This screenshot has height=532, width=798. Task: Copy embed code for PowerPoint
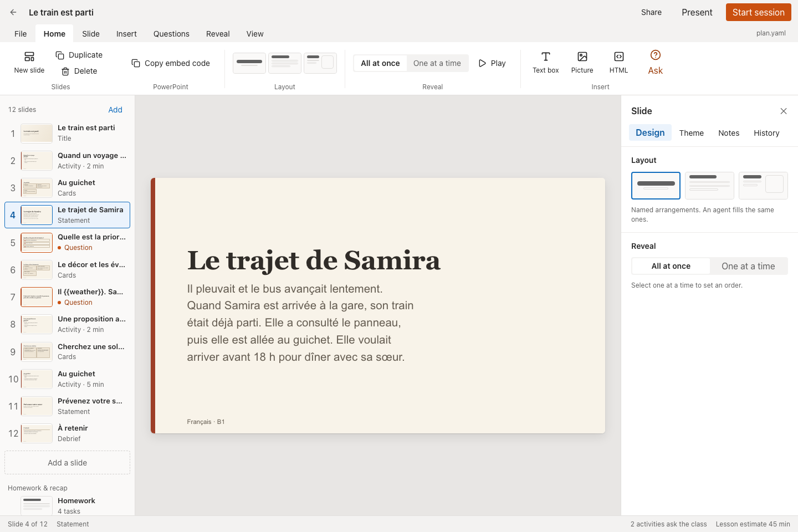[171, 63]
